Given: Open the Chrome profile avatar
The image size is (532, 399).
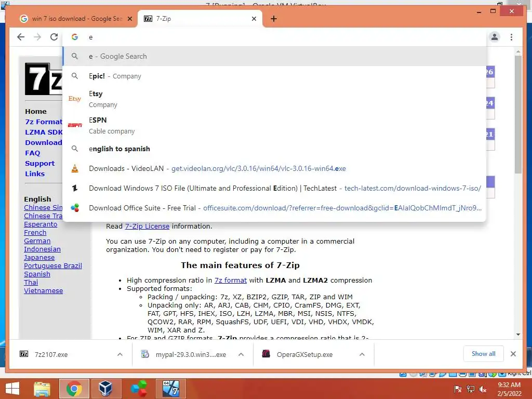Looking at the screenshot, I should [495, 37].
